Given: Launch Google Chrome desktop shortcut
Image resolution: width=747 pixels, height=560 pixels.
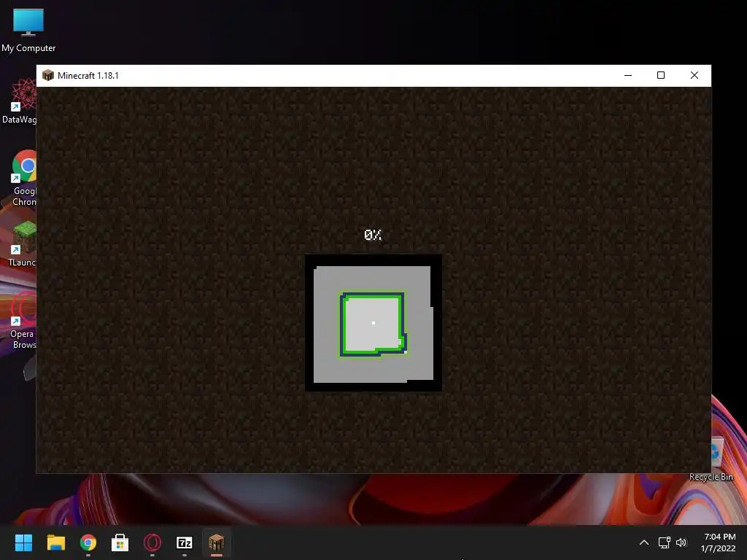Looking at the screenshot, I should click(24, 178).
